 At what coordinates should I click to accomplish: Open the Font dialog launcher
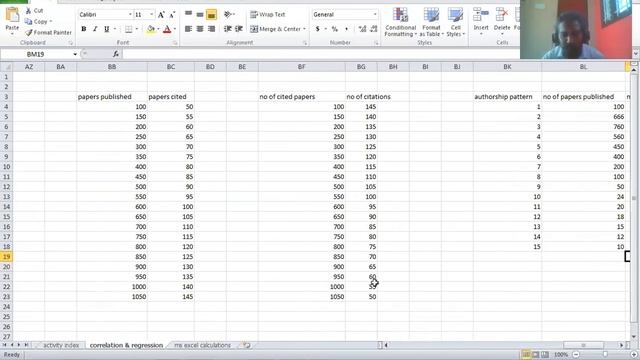pyautogui.click(x=174, y=42)
